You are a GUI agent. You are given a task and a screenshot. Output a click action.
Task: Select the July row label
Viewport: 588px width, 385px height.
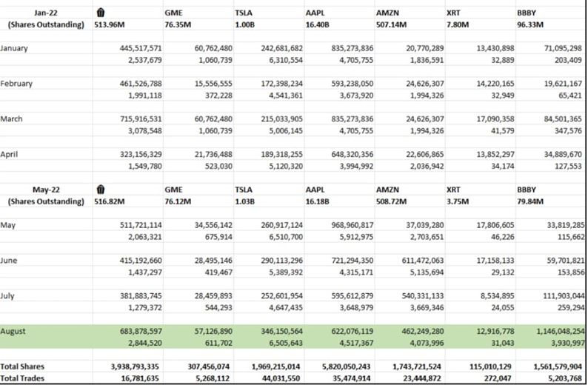pyautogui.click(x=9, y=294)
